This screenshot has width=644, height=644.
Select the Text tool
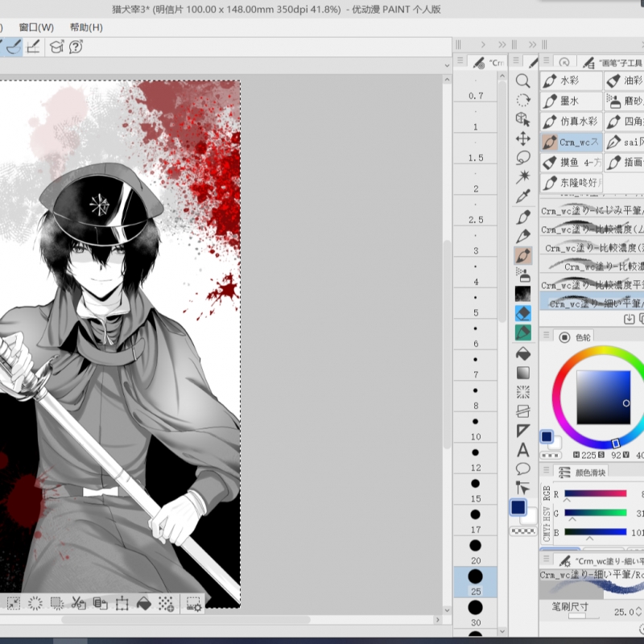(x=522, y=450)
